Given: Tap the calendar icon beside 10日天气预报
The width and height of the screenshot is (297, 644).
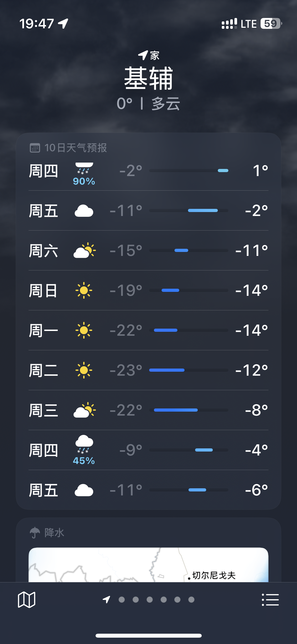Looking at the screenshot, I should tap(35, 148).
